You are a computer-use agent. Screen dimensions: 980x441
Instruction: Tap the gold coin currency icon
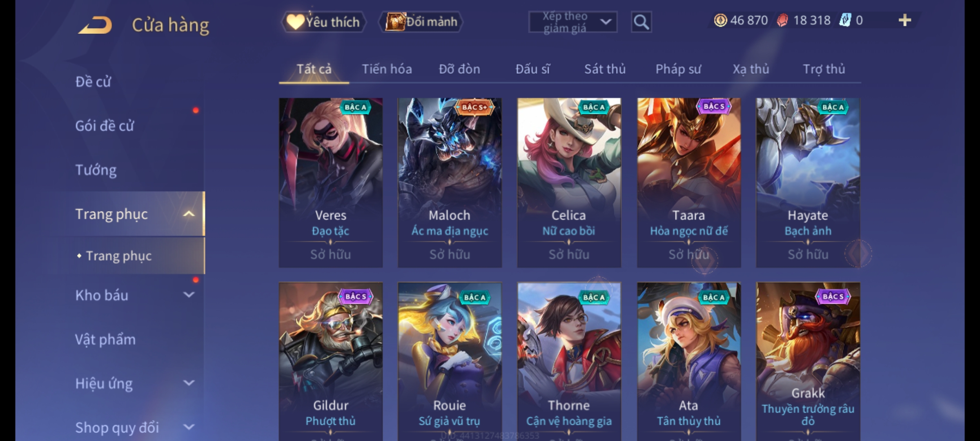pyautogui.click(x=720, y=20)
